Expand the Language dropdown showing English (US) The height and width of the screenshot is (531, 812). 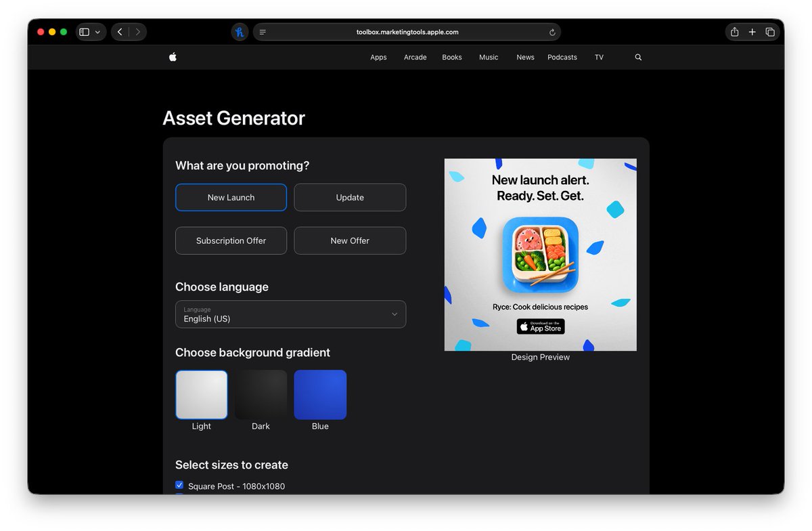click(x=290, y=314)
